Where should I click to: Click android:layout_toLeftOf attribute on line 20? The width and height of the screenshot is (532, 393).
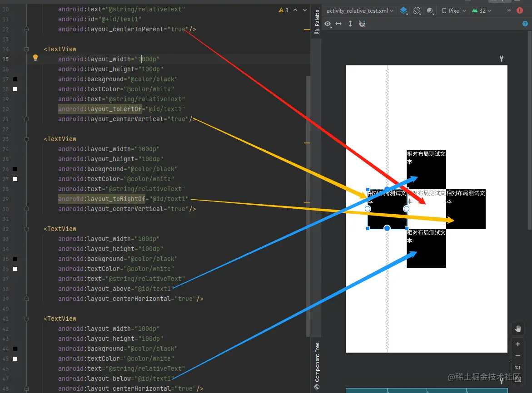point(100,109)
